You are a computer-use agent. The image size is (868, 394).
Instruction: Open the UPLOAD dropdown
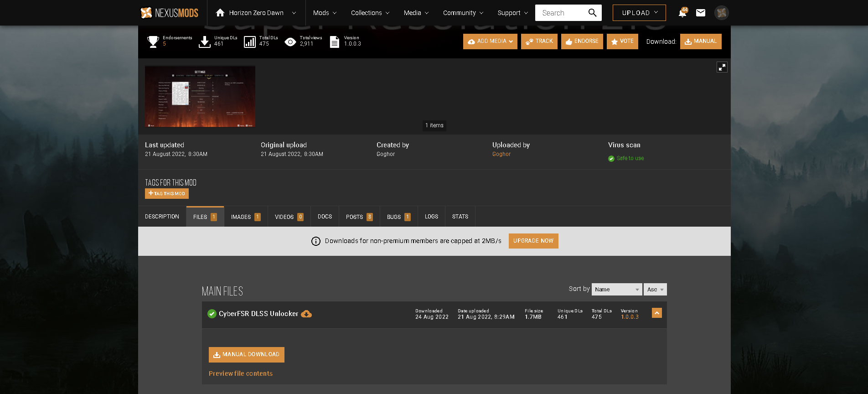(639, 13)
